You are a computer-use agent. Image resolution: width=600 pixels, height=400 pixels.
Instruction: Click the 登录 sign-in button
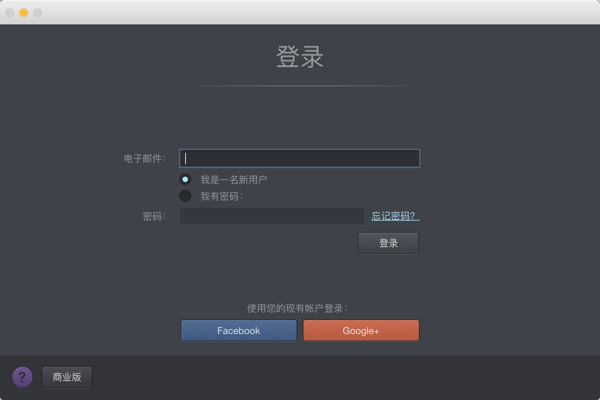pos(388,243)
